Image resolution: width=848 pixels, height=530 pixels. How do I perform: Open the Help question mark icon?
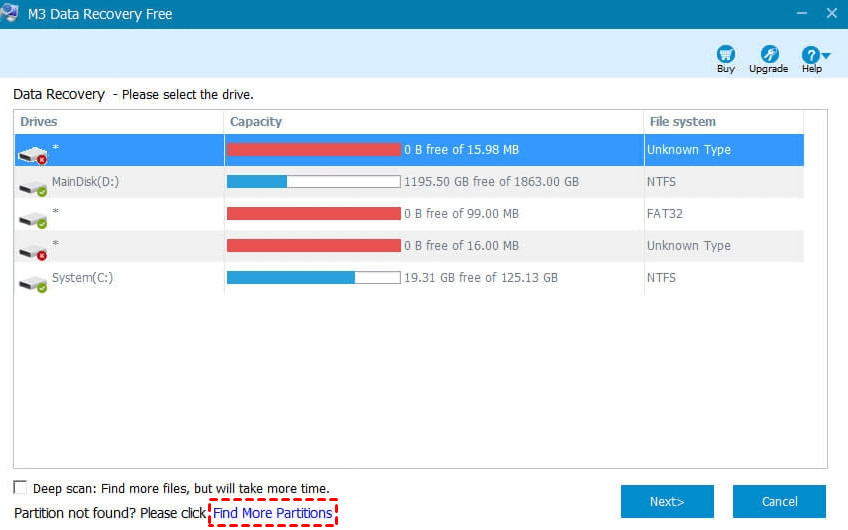[x=810, y=55]
